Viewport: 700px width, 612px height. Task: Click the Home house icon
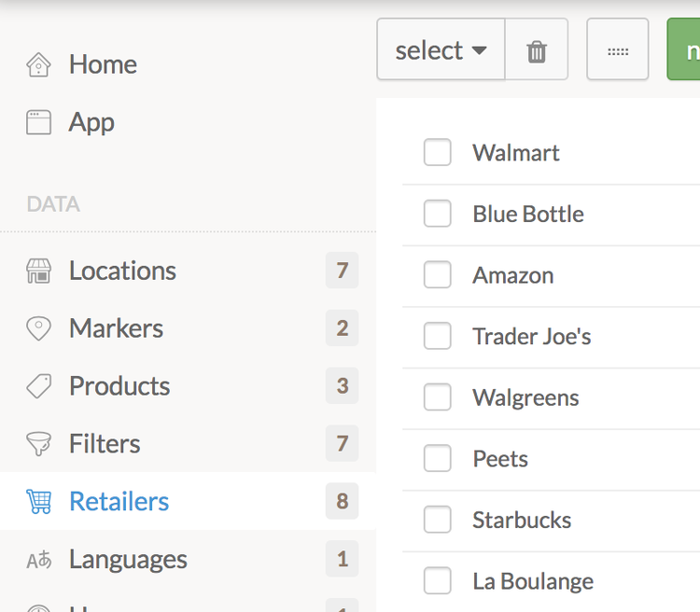38,64
